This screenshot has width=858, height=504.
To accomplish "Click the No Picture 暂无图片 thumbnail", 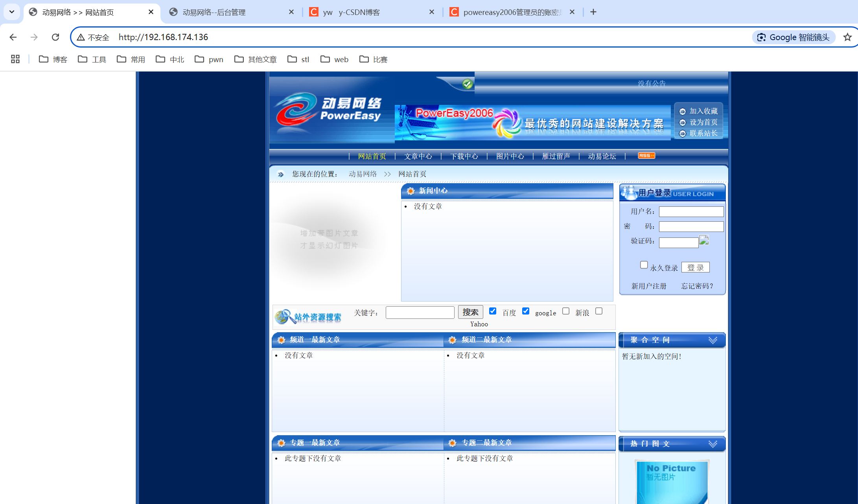I will pos(672,482).
